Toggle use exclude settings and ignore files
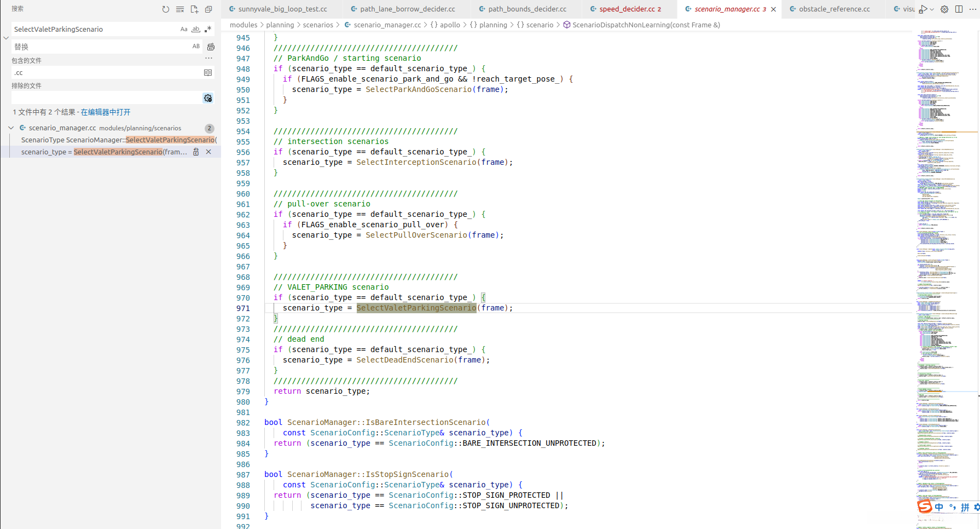Viewport: 980px width, 529px height. 208,98
